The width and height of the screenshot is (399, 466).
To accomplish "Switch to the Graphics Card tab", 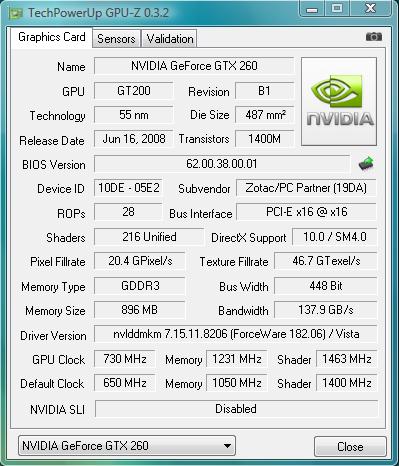I will click(52, 37).
